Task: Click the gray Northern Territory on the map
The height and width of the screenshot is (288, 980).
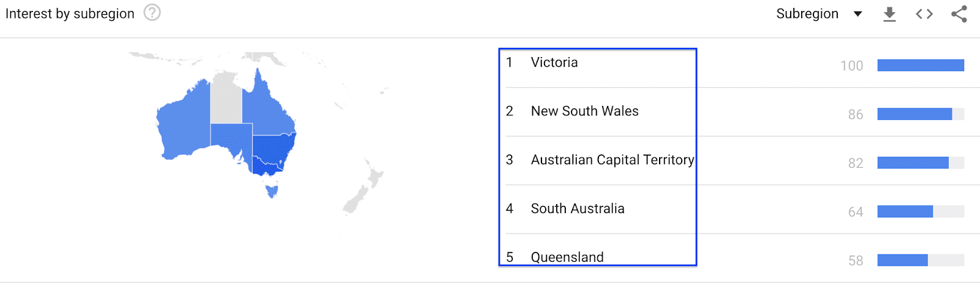Action: (226, 98)
